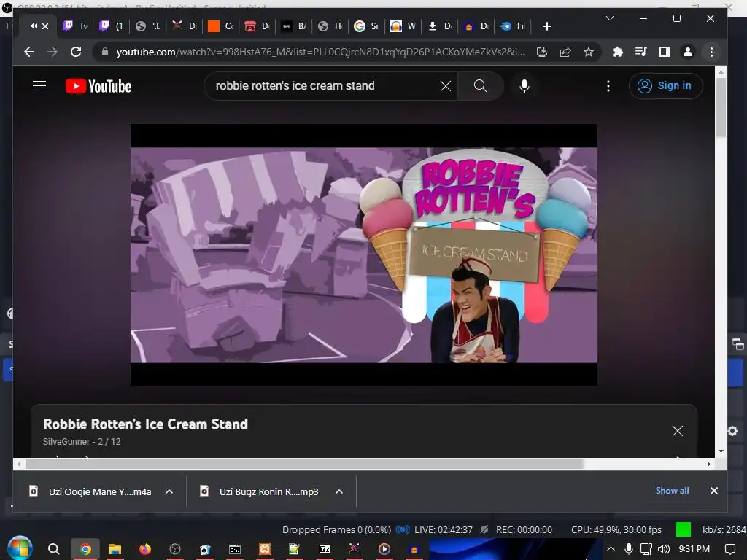Open 7-Zip icon in taskbar
The height and width of the screenshot is (560, 747).
click(325, 549)
